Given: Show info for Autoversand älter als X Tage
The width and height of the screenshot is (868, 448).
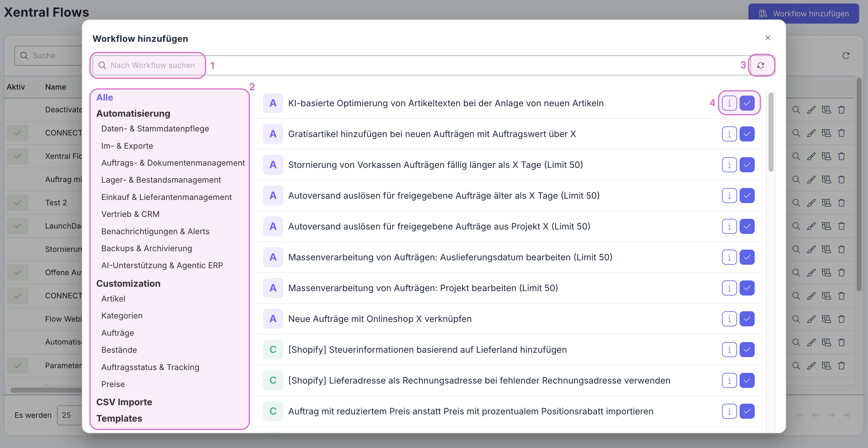Looking at the screenshot, I should [729, 196].
